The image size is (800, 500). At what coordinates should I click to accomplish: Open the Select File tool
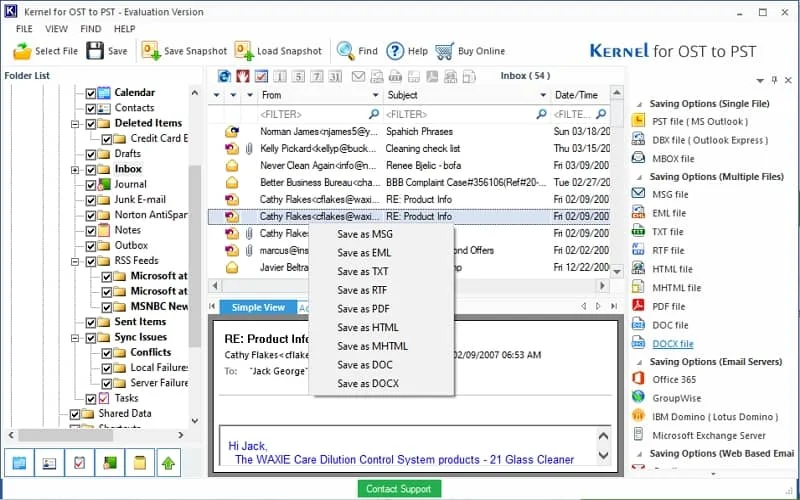pos(45,51)
